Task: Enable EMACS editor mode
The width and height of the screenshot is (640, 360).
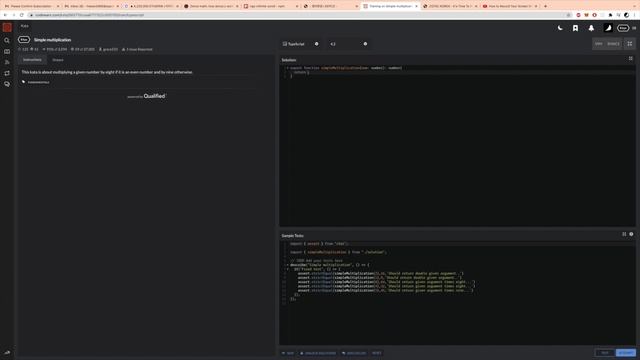Action: coord(613,44)
